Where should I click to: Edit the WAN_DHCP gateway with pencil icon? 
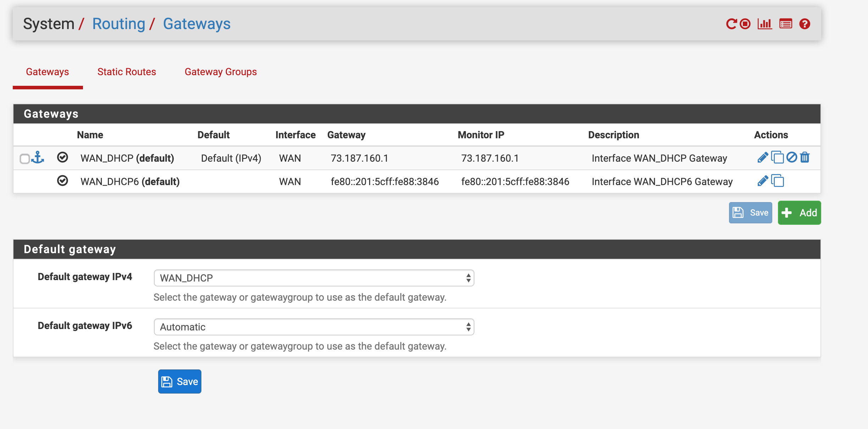[762, 157]
